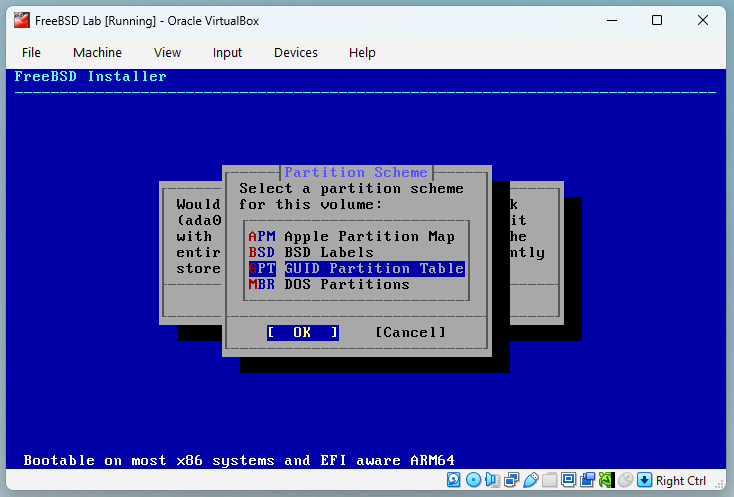This screenshot has width=734, height=497.
Task: Maximize the VirtualBox window
Action: pyautogui.click(x=657, y=20)
